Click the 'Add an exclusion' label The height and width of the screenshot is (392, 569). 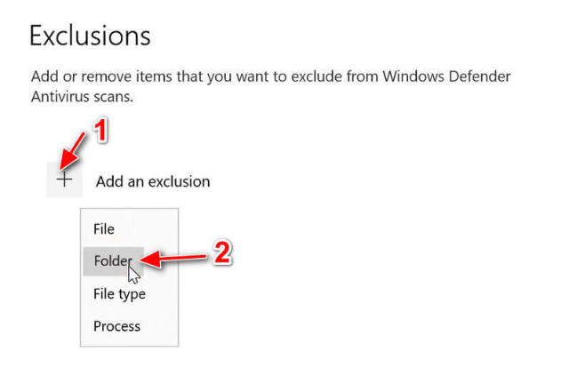153,181
